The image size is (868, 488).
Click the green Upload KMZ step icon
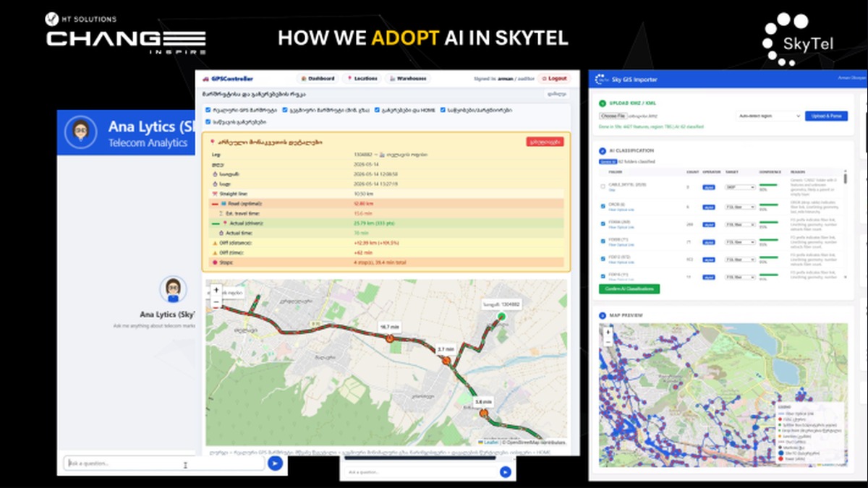pos(603,103)
